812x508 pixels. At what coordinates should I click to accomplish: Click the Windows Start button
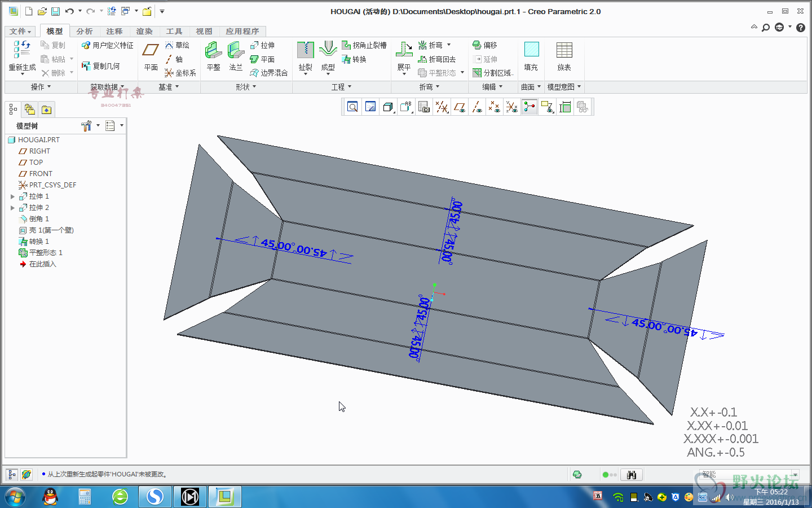[15, 497]
